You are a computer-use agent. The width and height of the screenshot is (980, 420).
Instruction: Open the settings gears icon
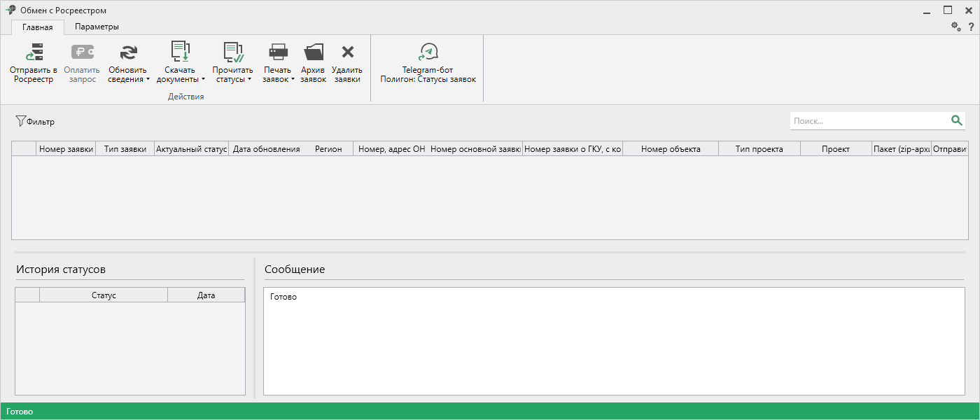(x=955, y=27)
